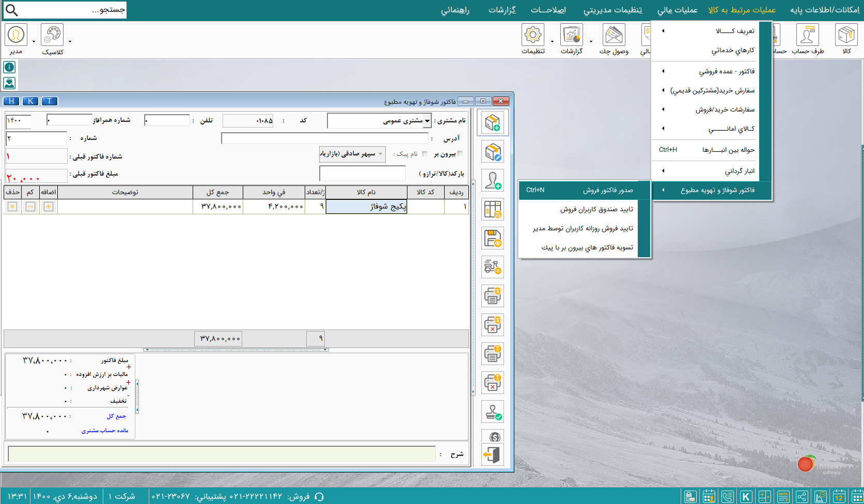
Task: Click the پكيج شوفاژ item name cell
Action: [x=367, y=207]
